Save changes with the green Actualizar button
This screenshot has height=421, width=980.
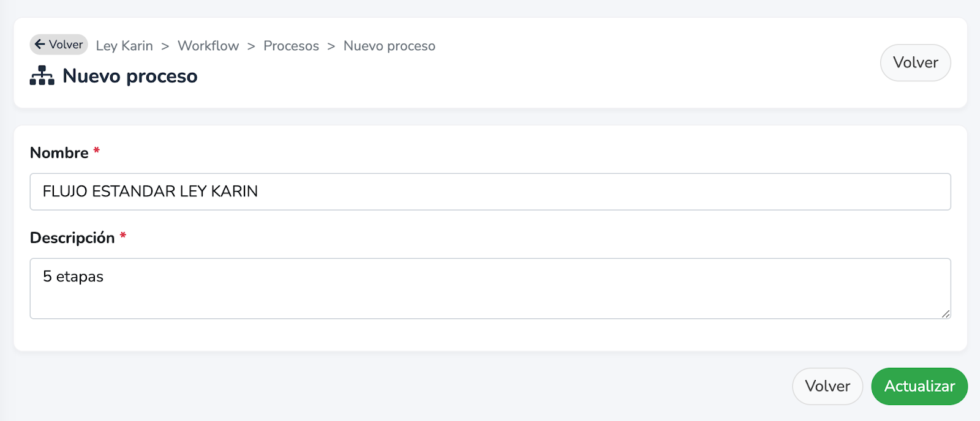click(919, 386)
